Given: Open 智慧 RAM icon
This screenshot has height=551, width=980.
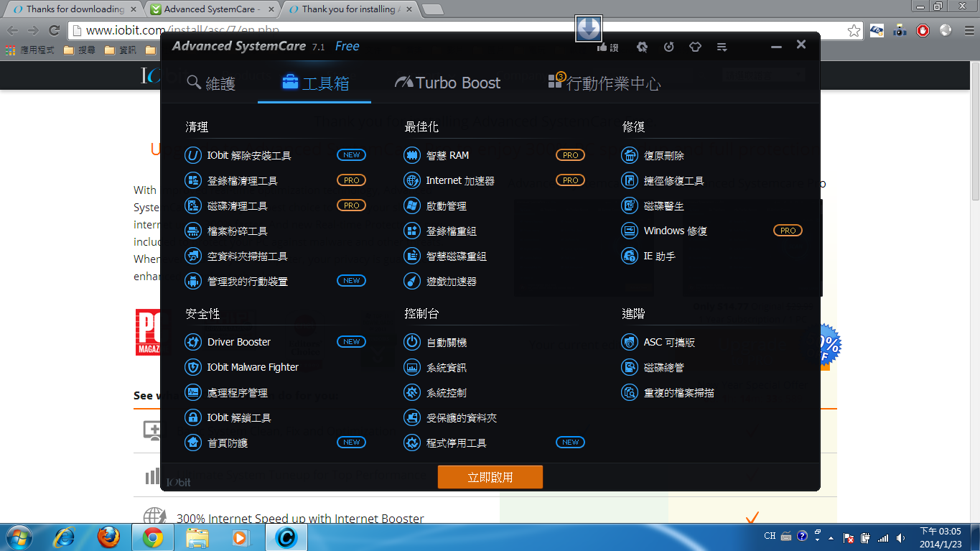Looking at the screenshot, I should pos(411,155).
